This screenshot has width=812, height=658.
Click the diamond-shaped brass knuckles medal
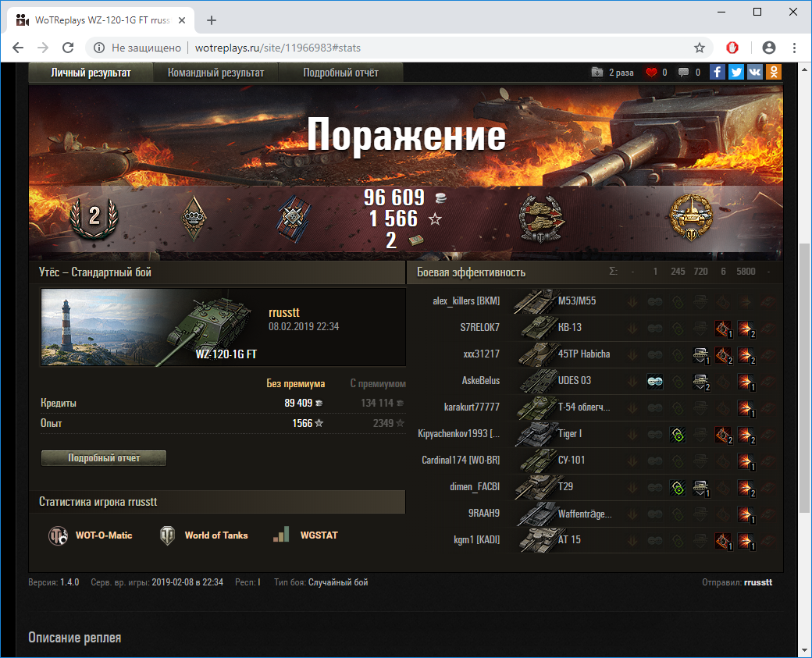tap(194, 218)
